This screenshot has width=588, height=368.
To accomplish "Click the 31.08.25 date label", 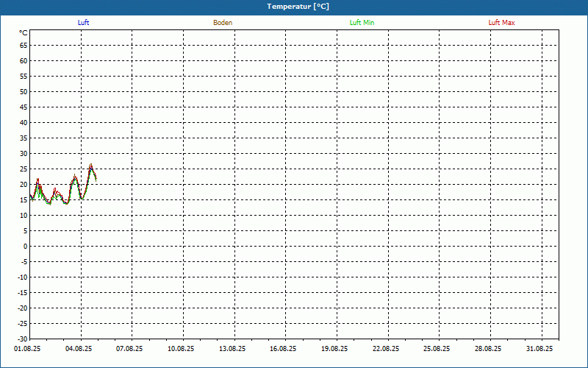I will click(x=539, y=349).
